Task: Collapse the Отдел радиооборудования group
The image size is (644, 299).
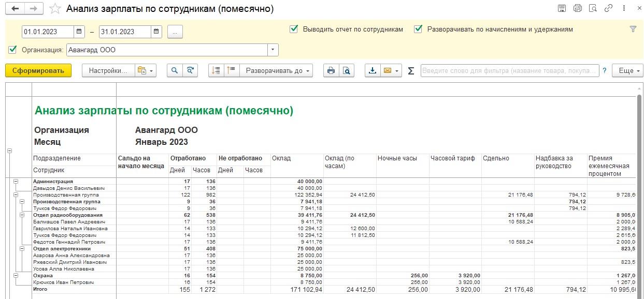Action: pos(22,215)
